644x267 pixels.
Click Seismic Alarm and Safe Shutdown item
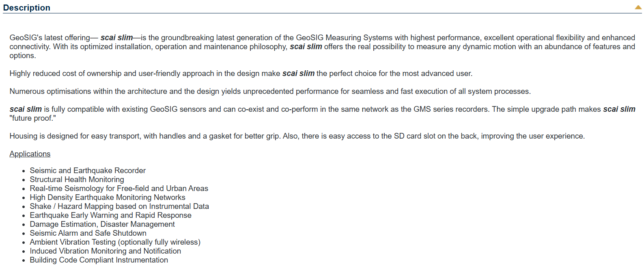(x=88, y=233)
